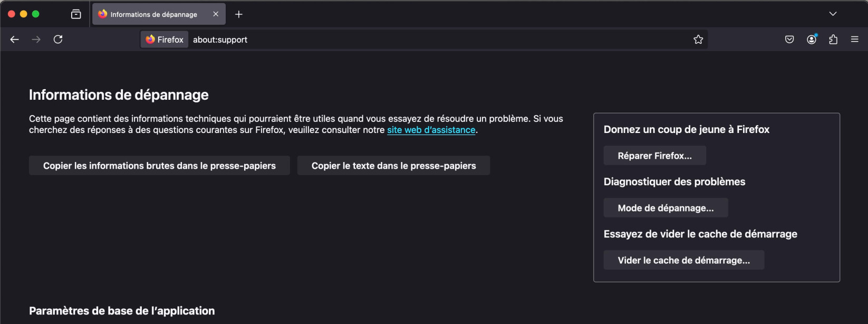The width and height of the screenshot is (868, 324).
Task: Click the red macOS close window button
Action: tap(11, 14)
